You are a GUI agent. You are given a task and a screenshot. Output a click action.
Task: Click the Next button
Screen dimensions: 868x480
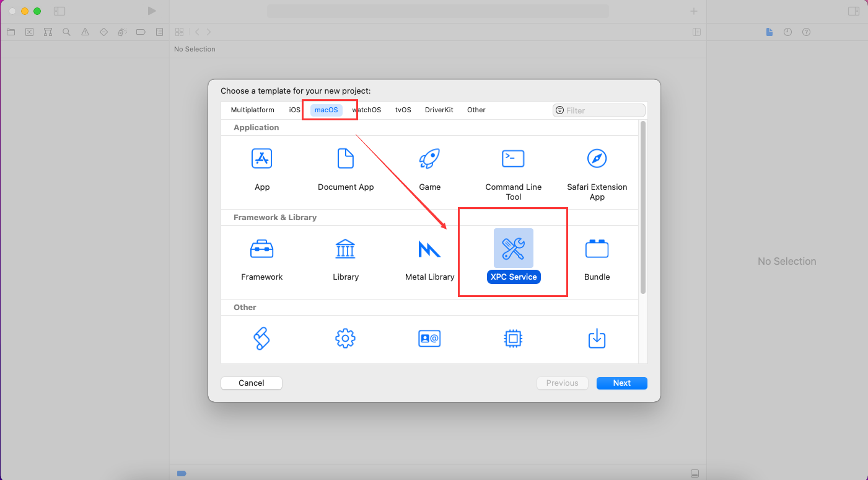pyautogui.click(x=621, y=383)
